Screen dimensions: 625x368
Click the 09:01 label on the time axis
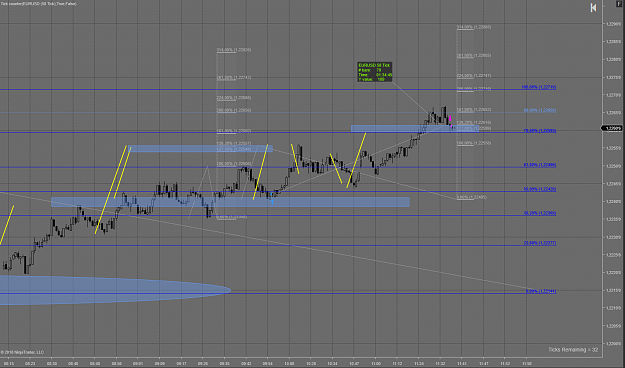point(138,364)
